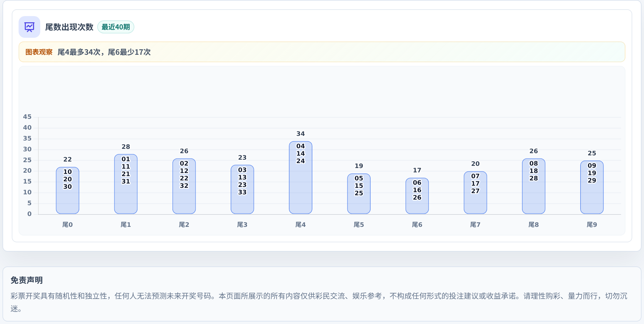Select the 尾1 bar in chart

pyautogui.click(x=126, y=184)
